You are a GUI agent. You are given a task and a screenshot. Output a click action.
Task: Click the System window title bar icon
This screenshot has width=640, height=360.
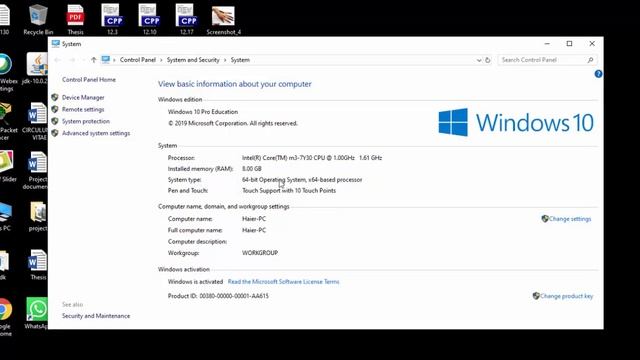56,44
